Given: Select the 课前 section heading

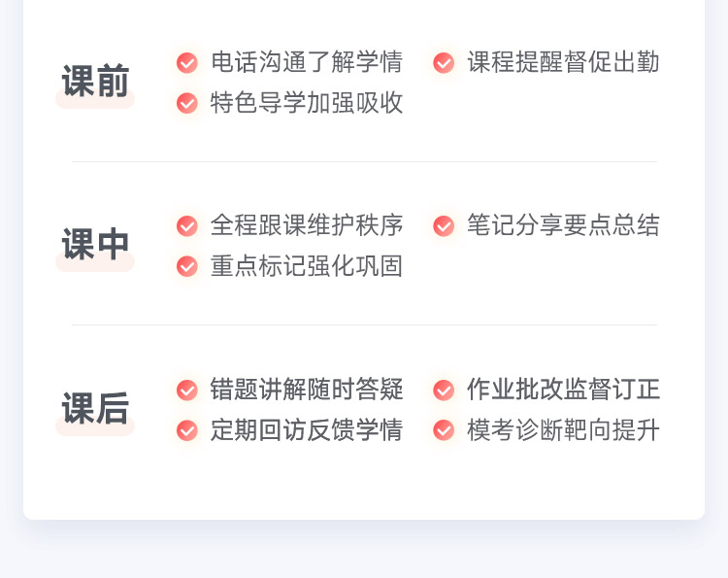Looking at the screenshot, I should click(95, 82).
